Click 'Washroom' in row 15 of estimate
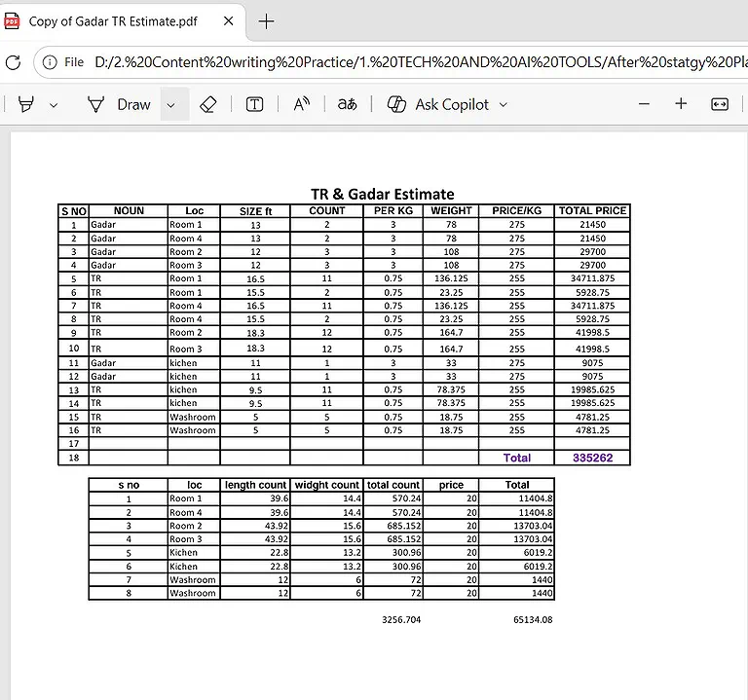 pyautogui.click(x=193, y=418)
